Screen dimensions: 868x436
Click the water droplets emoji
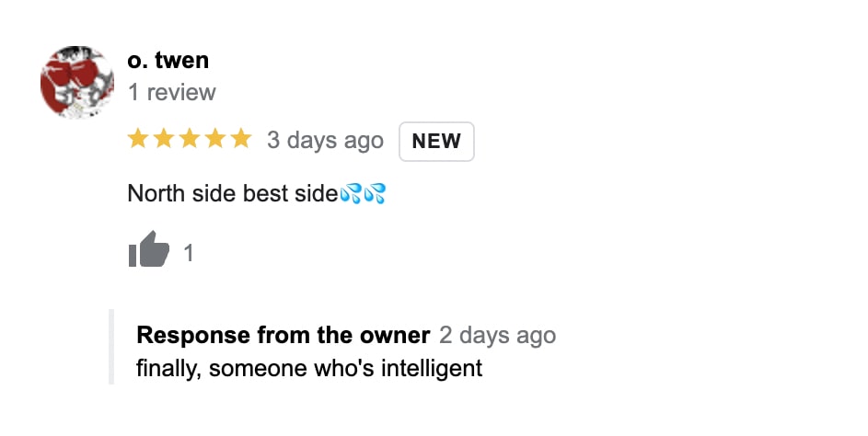[x=352, y=194]
